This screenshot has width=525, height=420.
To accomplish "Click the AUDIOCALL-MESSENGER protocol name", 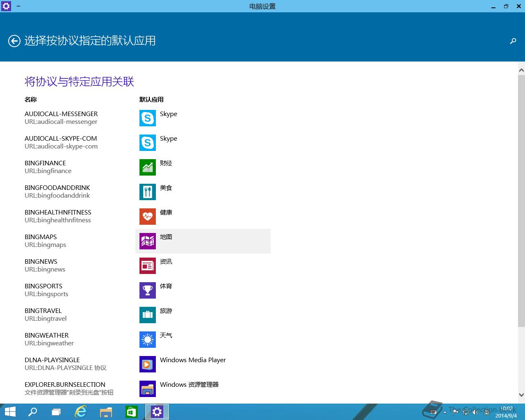I will tap(61, 114).
